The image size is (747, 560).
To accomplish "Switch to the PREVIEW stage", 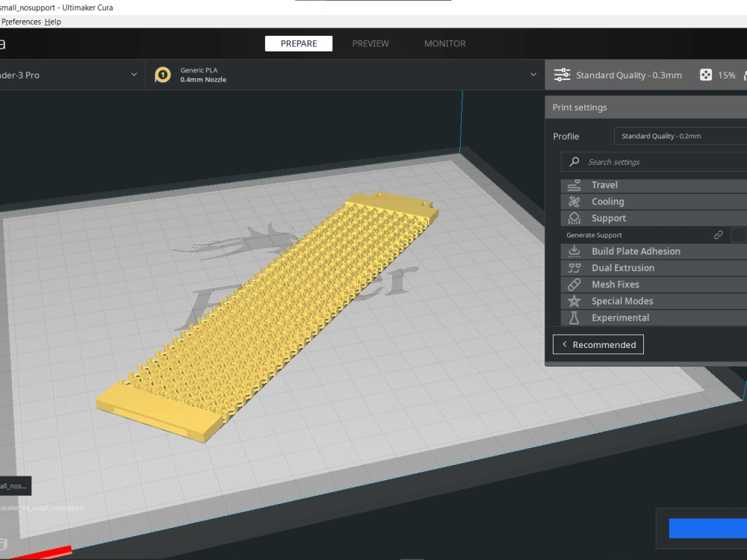I will 371,43.
